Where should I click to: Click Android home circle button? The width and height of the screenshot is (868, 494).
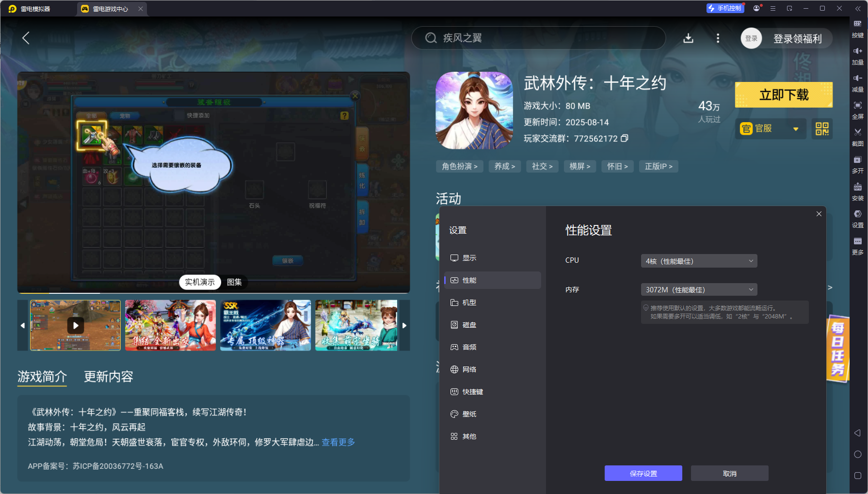[857, 454]
